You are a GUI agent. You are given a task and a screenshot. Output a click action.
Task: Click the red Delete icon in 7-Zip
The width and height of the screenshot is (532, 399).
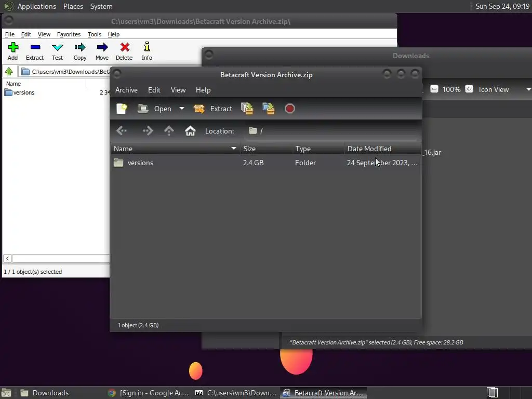(124, 51)
